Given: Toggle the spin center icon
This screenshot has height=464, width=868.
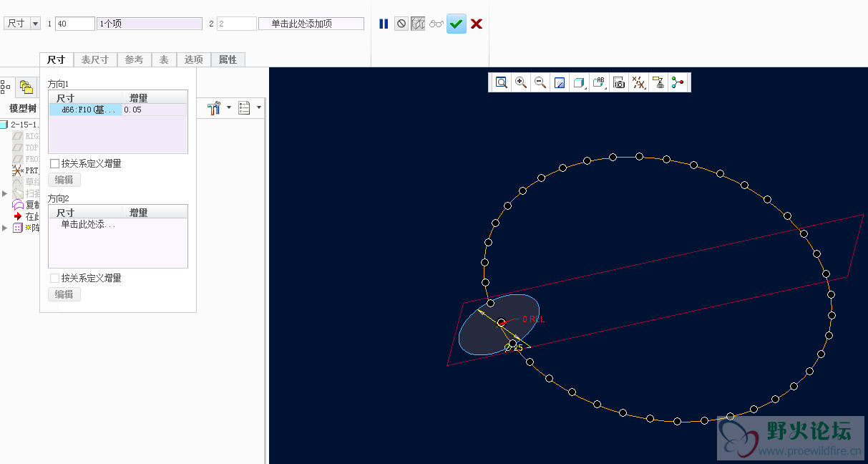Looking at the screenshot, I should point(677,82).
